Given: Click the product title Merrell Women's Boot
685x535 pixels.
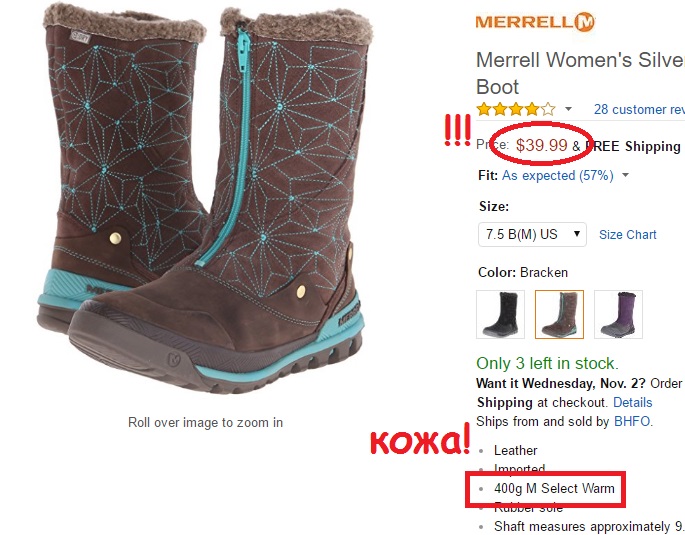Looking at the screenshot, I should (580, 73).
